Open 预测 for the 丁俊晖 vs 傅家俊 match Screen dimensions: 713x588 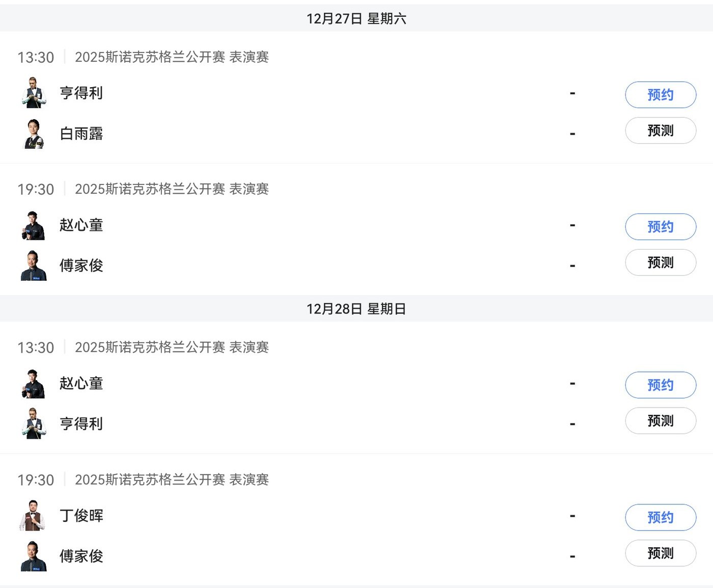tap(660, 553)
